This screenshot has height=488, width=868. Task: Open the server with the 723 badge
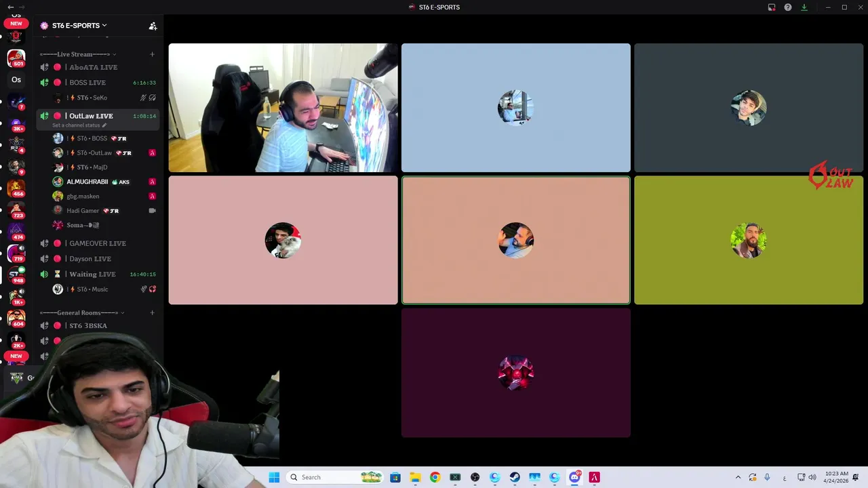coord(16,210)
